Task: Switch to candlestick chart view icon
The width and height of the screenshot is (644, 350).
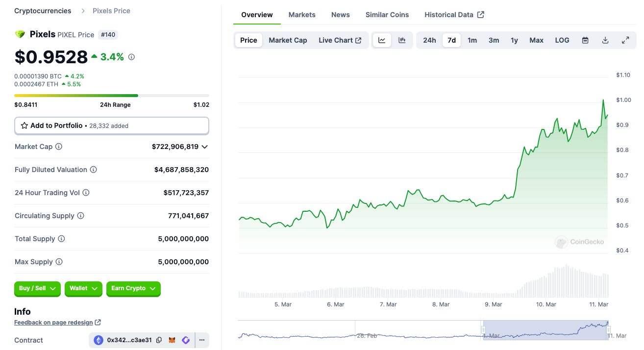Action: coord(402,40)
